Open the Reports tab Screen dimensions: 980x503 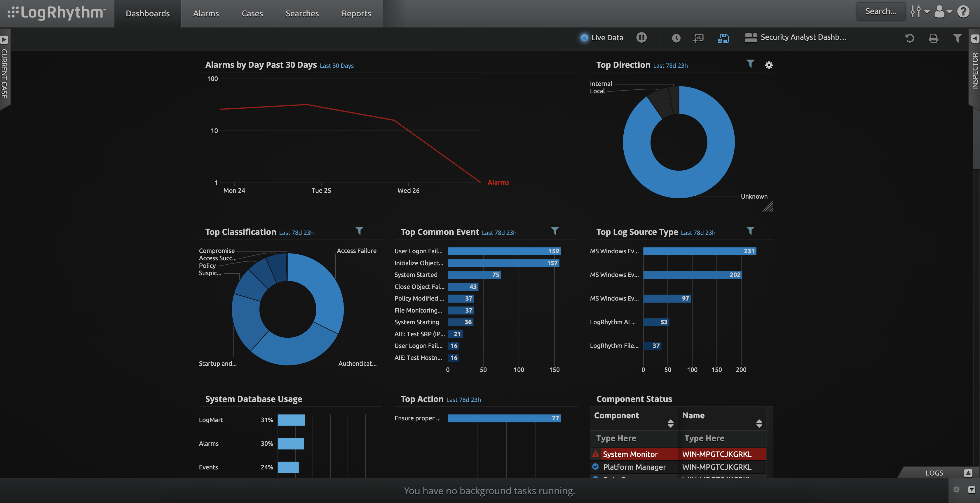point(356,13)
